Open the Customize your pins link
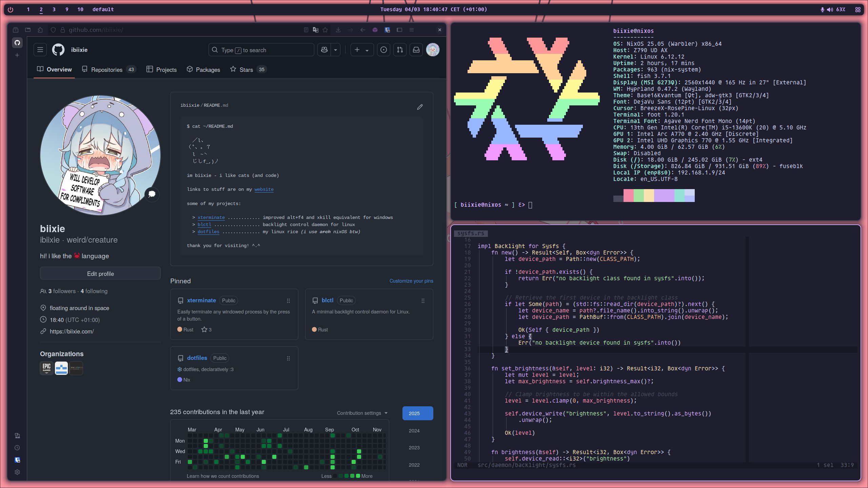Viewport: 868px width, 488px height. (x=411, y=281)
